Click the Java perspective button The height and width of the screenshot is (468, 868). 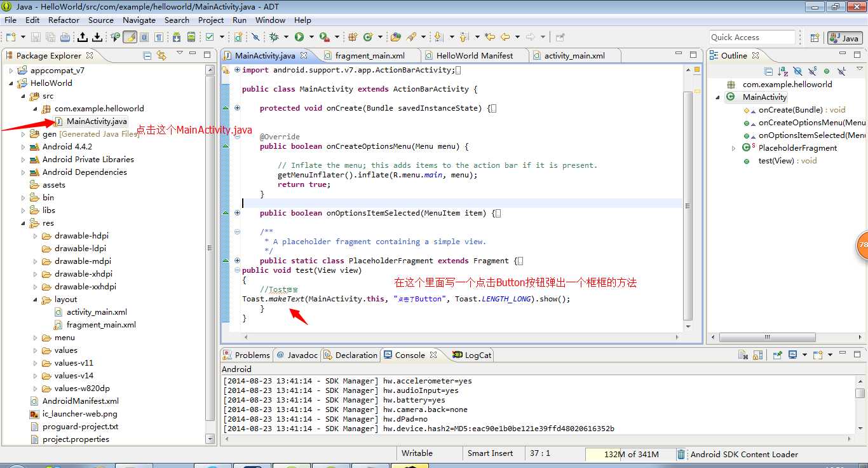coord(844,38)
